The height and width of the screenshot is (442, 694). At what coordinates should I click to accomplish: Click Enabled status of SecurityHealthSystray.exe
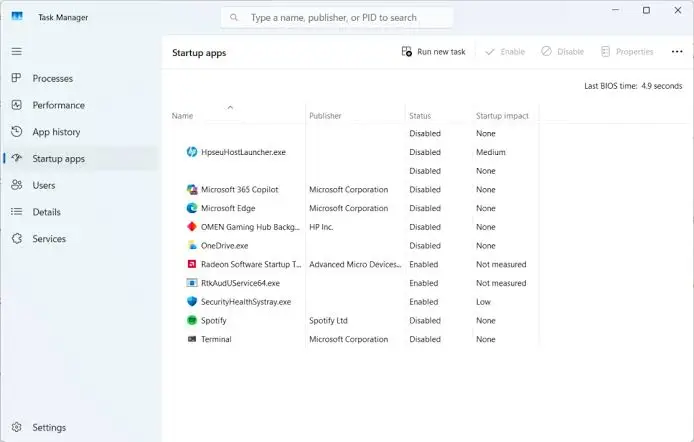click(424, 302)
